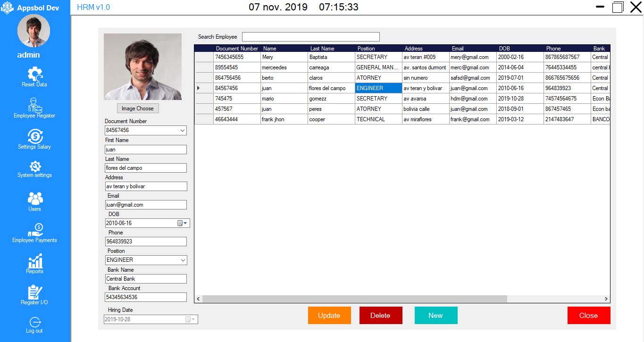Click the Image Choose button
The image size is (644, 342).
pyautogui.click(x=137, y=108)
